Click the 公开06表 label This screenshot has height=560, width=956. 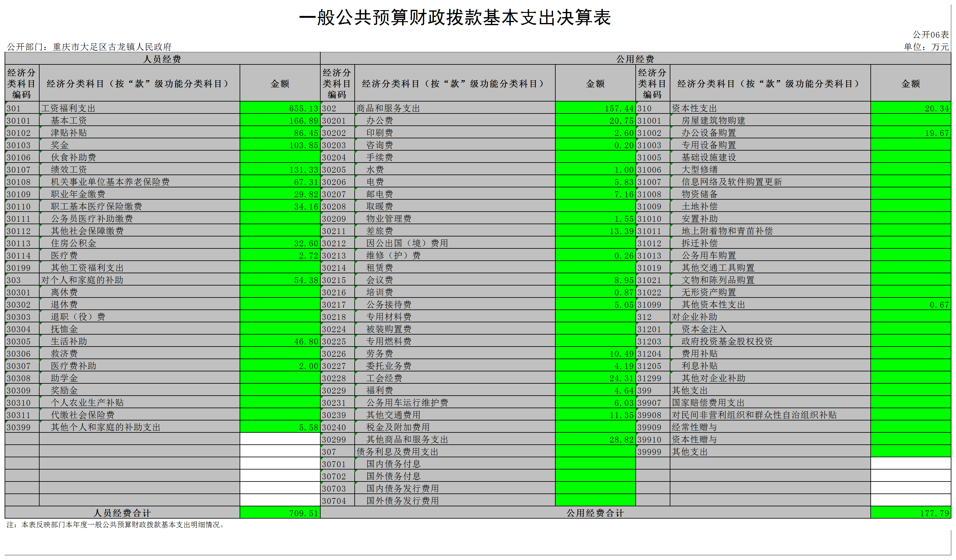pyautogui.click(x=930, y=35)
